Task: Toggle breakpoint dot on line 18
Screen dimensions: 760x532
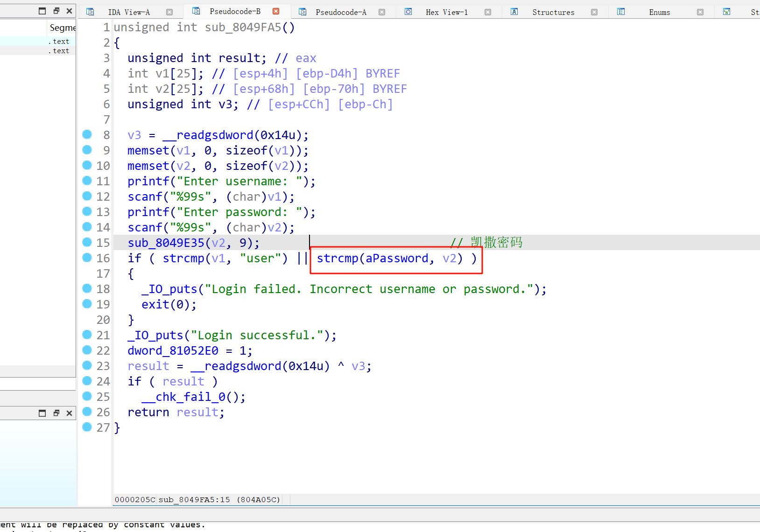Action: coord(87,288)
